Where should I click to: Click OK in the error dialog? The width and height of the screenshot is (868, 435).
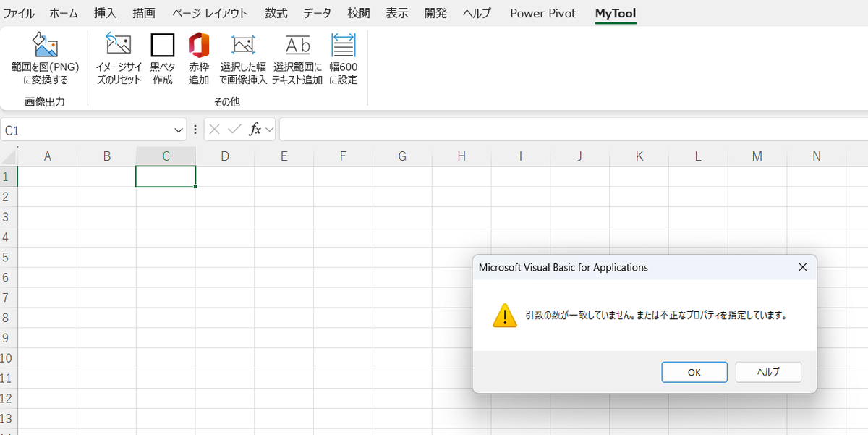(x=694, y=372)
